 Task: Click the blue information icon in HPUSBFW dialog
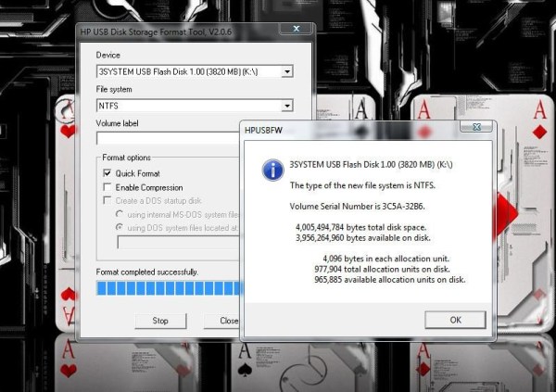272,170
